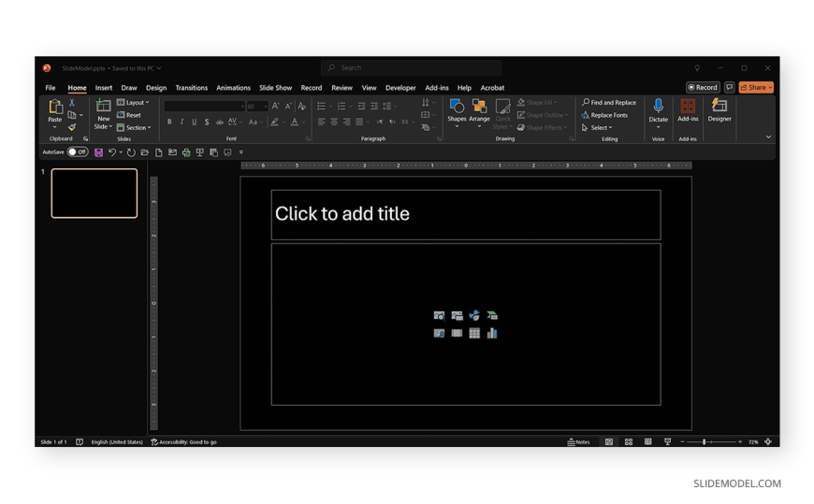Click the New blank file icon
This screenshot has height=504, width=814.
point(158,152)
